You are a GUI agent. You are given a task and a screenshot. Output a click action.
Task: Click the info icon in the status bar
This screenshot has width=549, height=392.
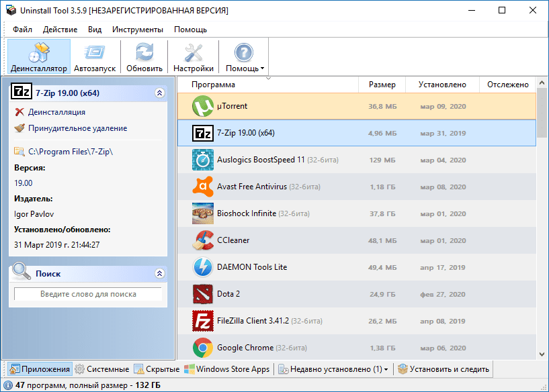pos(7,385)
